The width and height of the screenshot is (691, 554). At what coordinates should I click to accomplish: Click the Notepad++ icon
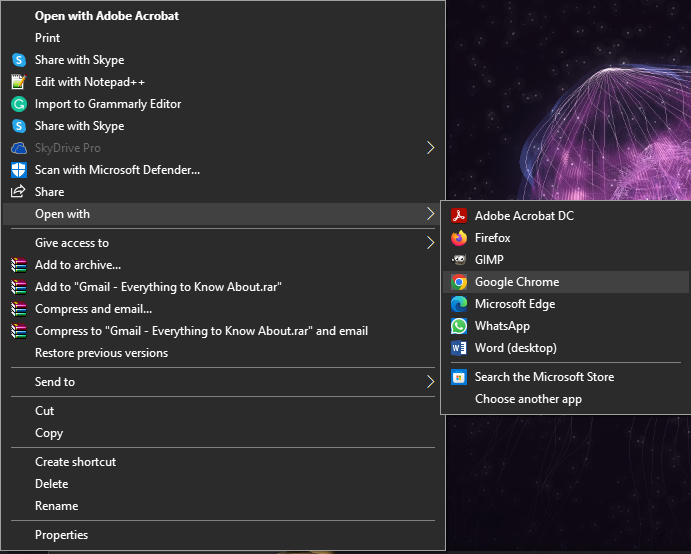coord(19,82)
